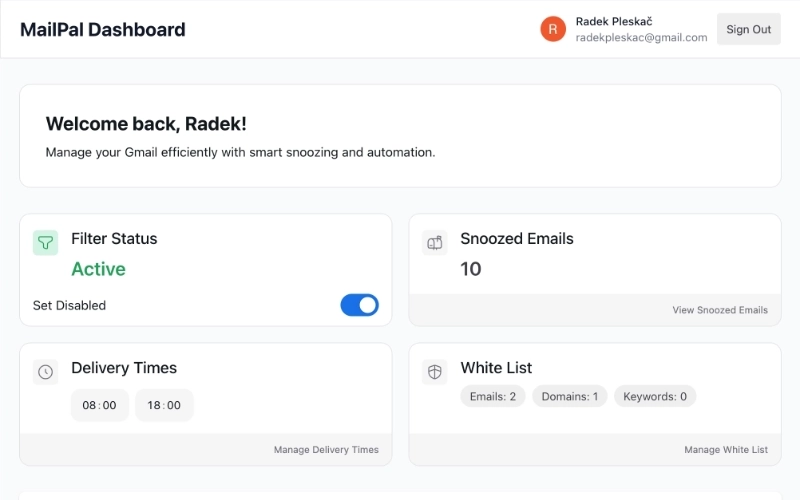Image resolution: width=800 pixels, height=500 pixels.
Task: Click the Active filter status text
Action: coord(98,269)
